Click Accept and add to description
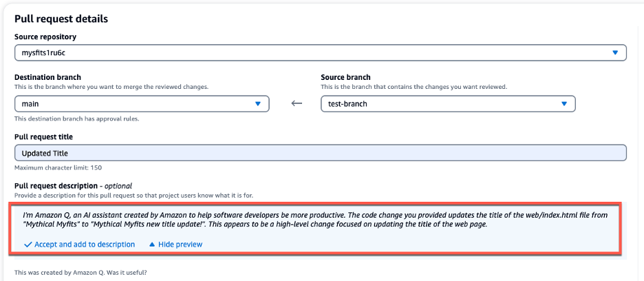 click(x=80, y=244)
